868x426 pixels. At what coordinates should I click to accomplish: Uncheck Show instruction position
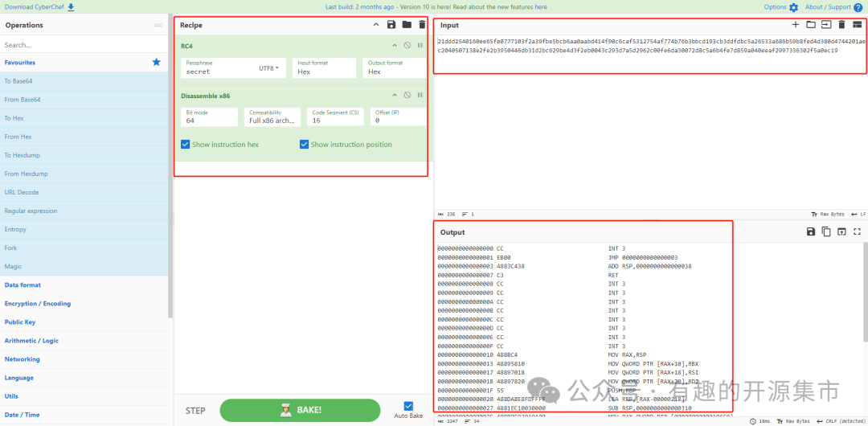304,145
